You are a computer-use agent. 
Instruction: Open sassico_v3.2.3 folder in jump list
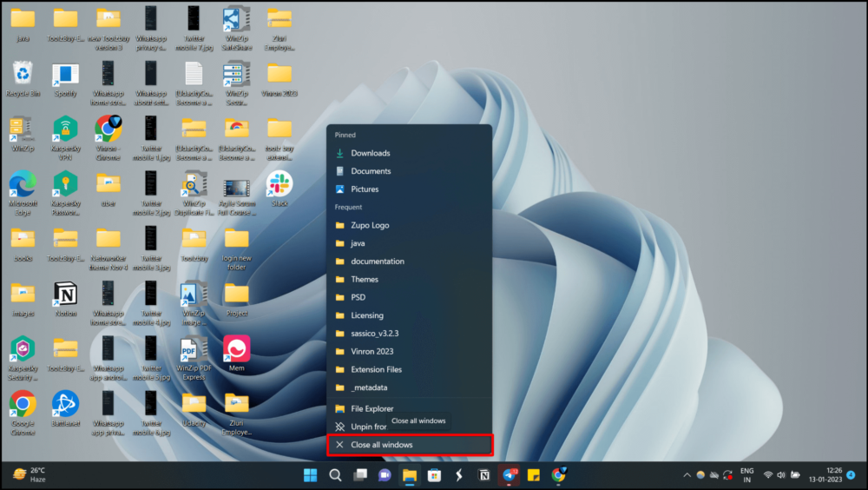click(x=409, y=333)
